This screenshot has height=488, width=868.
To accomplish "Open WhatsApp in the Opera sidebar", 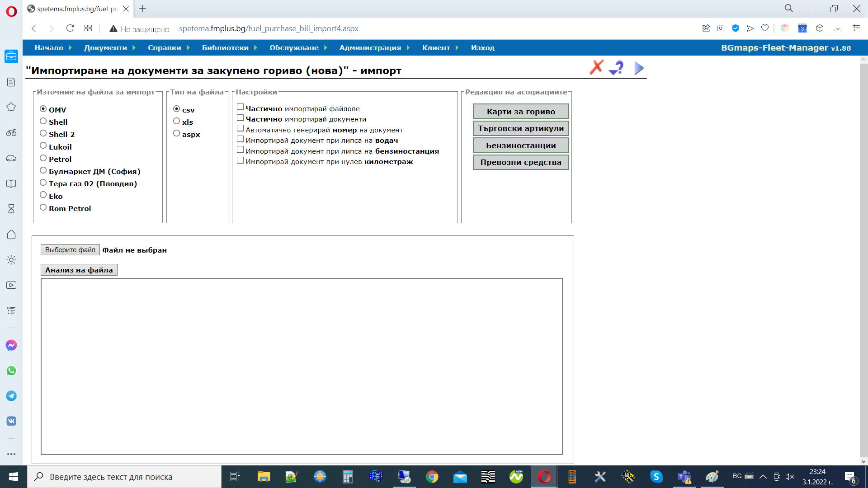I will coord(11,371).
